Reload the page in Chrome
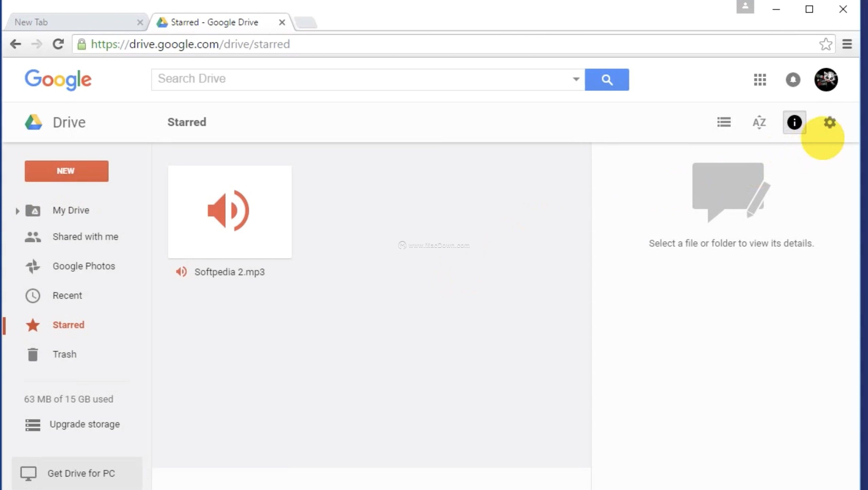This screenshot has width=868, height=490. pyautogui.click(x=58, y=44)
